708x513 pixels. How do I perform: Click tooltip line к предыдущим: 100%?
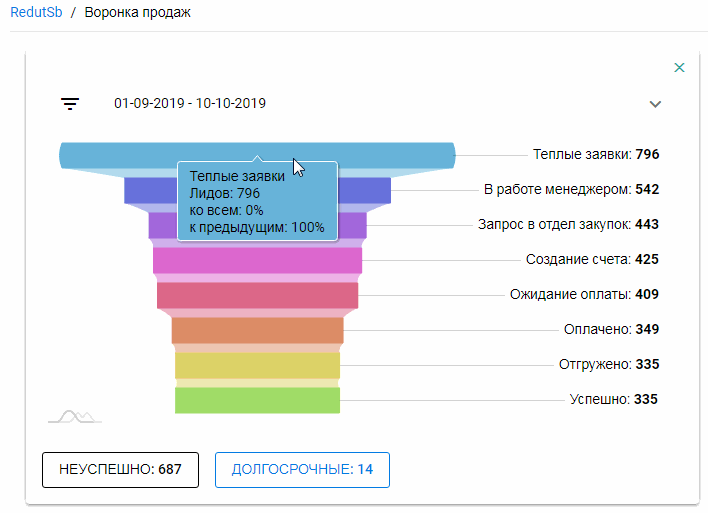(x=256, y=227)
